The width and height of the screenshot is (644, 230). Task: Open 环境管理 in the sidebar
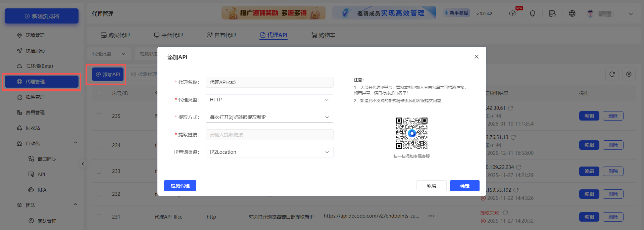35,35
